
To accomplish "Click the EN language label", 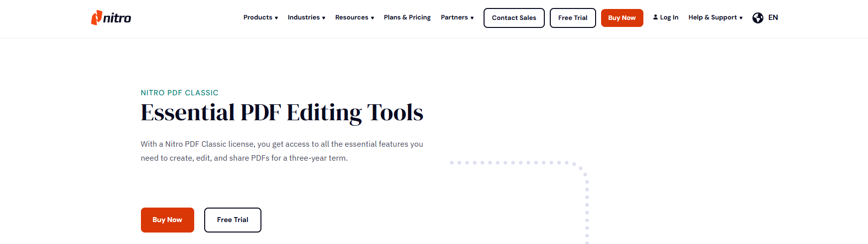I will click(x=773, y=17).
